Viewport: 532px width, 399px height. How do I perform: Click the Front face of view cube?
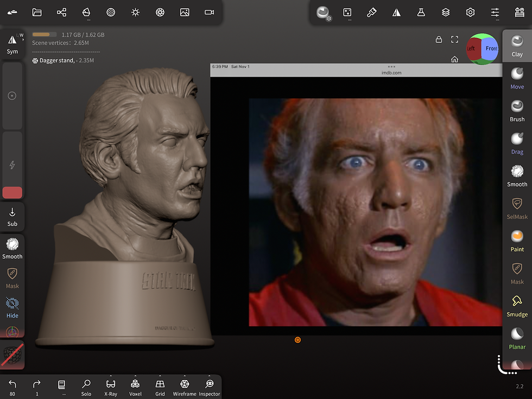point(490,49)
